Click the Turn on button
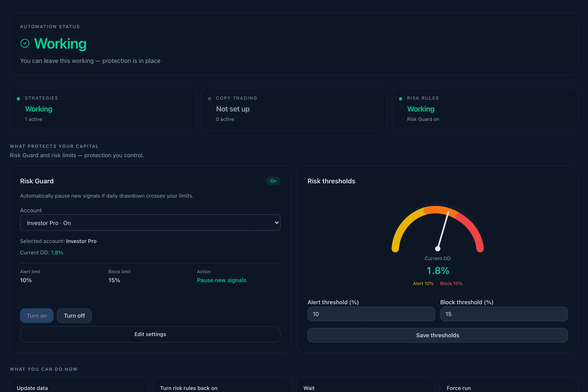 coord(37,315)
